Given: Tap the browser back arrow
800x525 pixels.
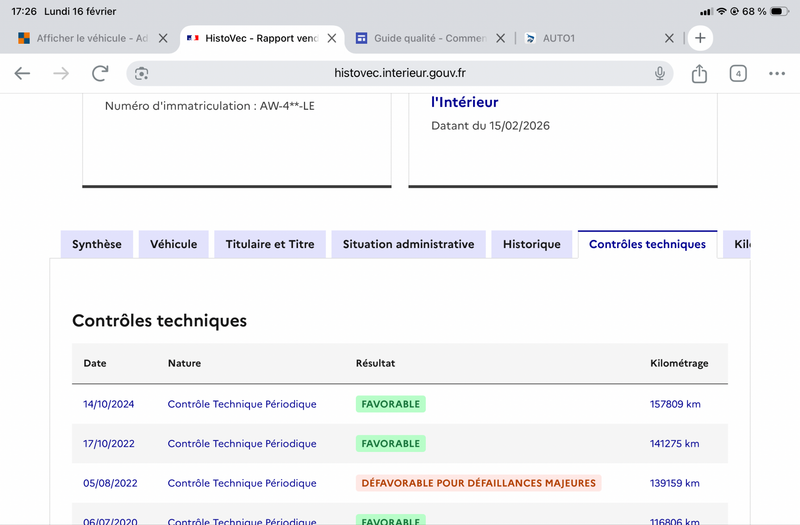Looking at the screenshot, I should (x=22, y=73).
